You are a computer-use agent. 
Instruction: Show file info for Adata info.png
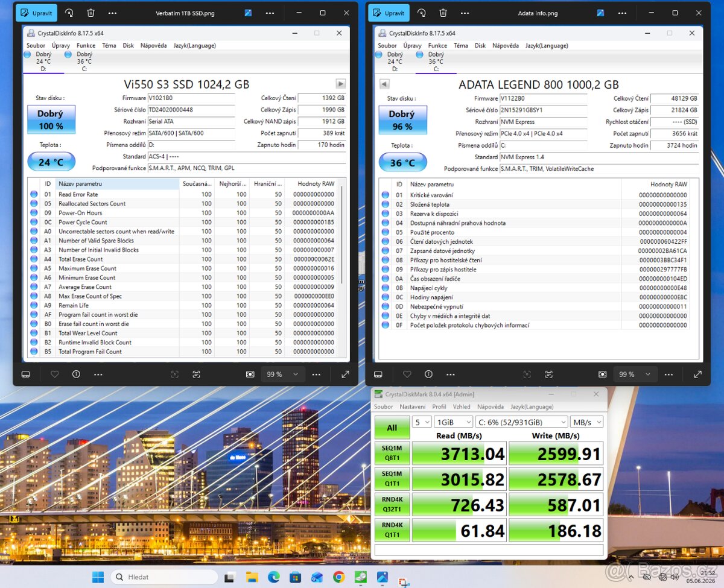pos(428,375)
